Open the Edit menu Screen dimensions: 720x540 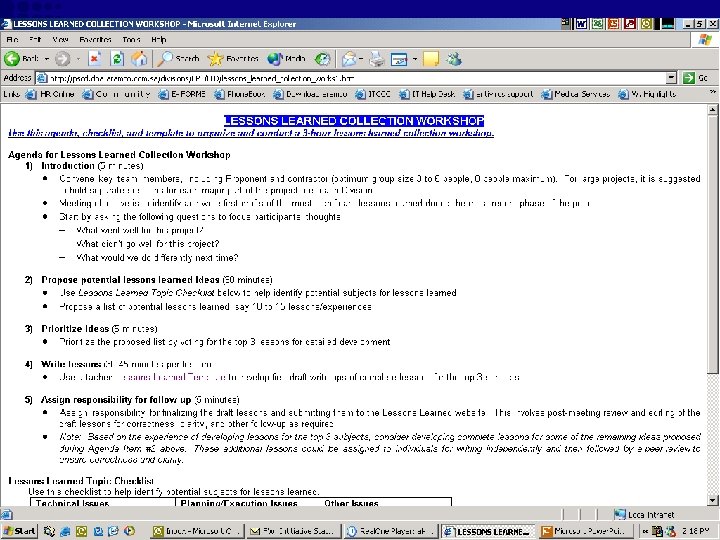[35, 39]
